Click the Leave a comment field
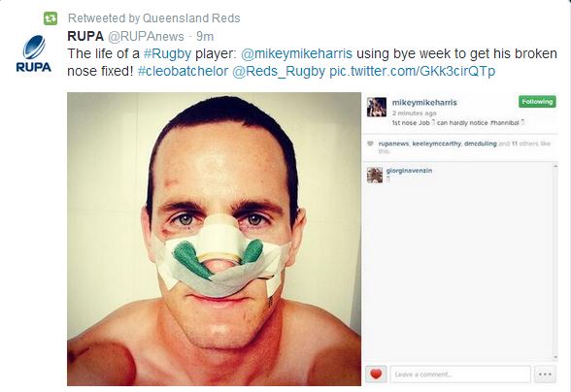 point(460,375)
